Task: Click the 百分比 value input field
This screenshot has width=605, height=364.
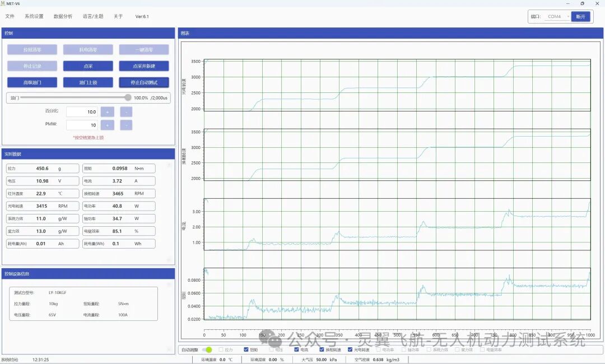Action: tap(82, 112)
